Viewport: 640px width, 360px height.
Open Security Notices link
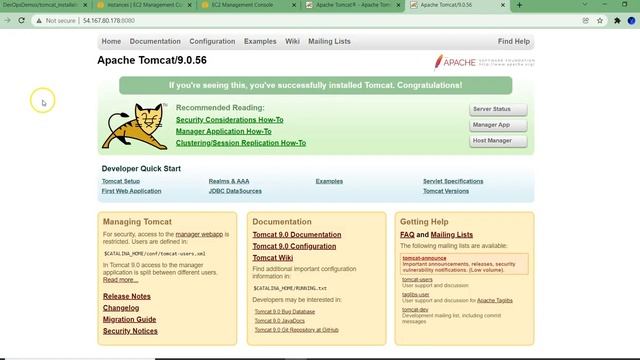point(130,331)
